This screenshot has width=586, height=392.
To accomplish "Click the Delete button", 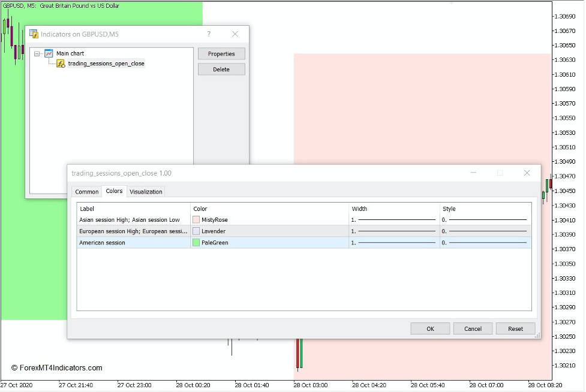I will click(x=221, y=69).
